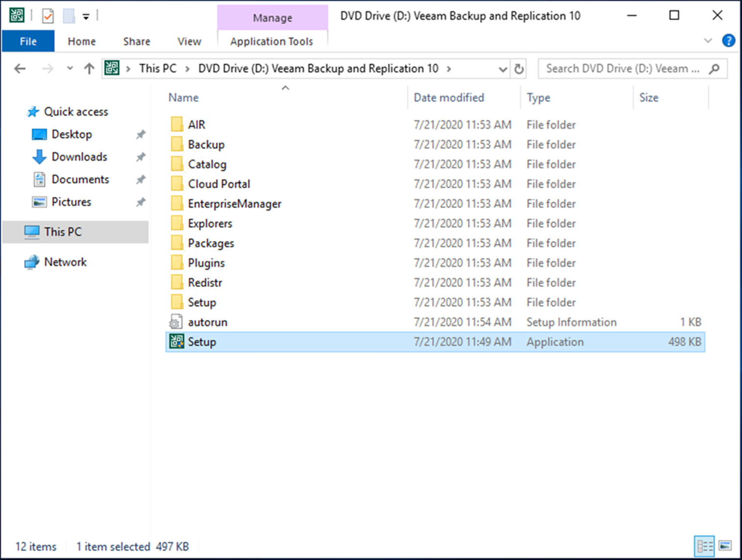The image size is (742, 560).
Task: Select the EnterpriseManager folder icon
Action: point(177,204)
